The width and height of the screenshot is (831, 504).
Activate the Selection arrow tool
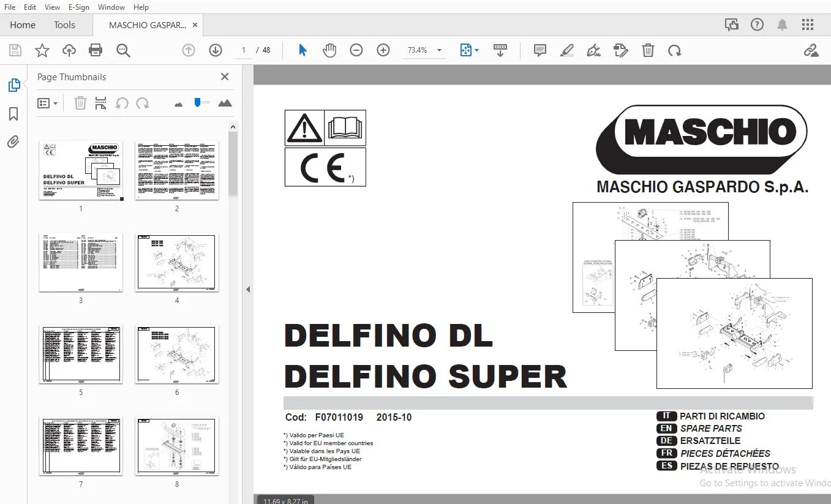[x=303, y=50]
